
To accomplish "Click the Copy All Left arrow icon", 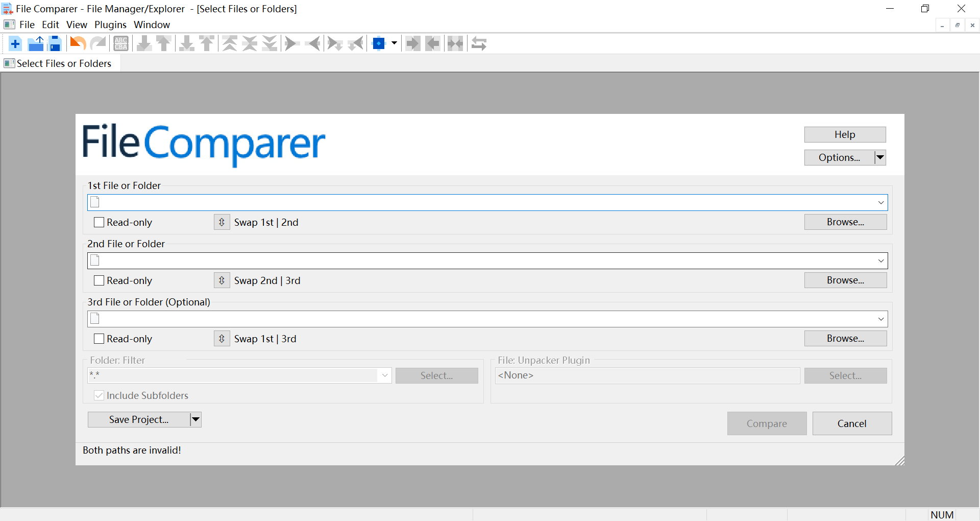I will coord(433,44).
